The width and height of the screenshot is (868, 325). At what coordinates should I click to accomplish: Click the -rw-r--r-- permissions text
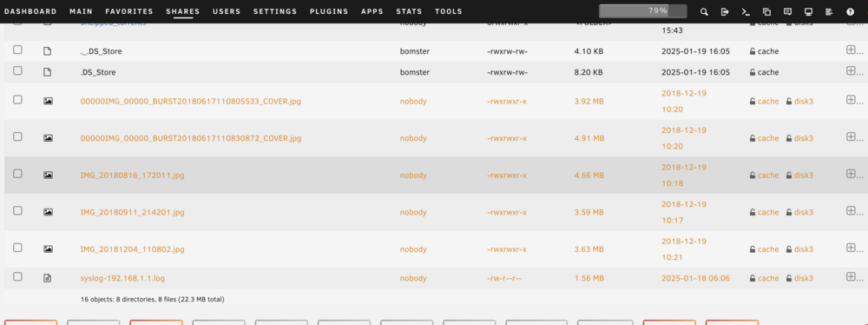[x=505, y=278]
